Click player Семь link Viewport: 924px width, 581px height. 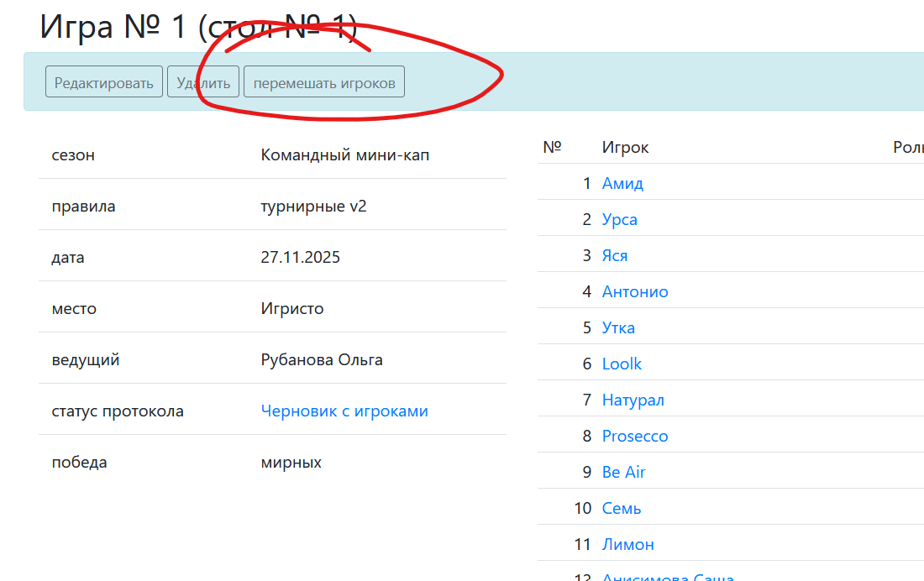[622, 508]
